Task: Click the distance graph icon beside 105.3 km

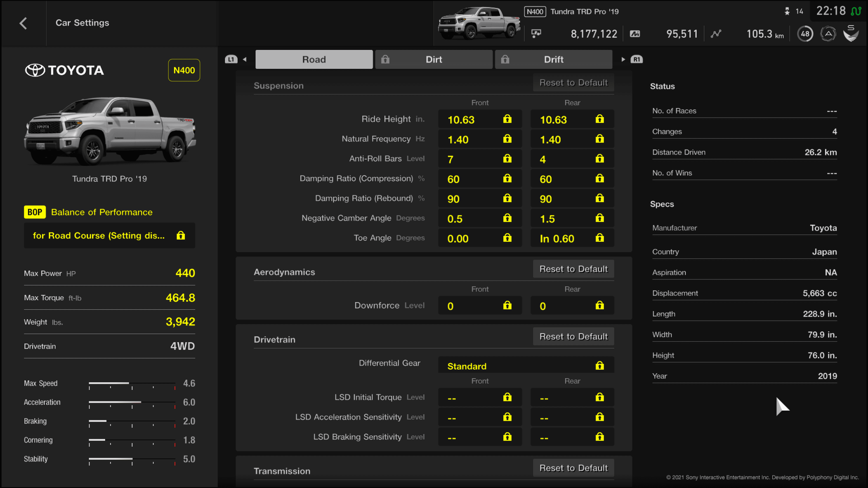Action: click(x=716, y=34)
